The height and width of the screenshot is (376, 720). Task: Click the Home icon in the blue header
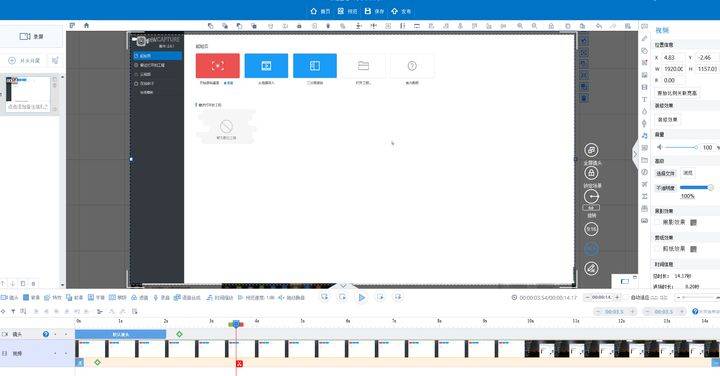tap(314, 11)
